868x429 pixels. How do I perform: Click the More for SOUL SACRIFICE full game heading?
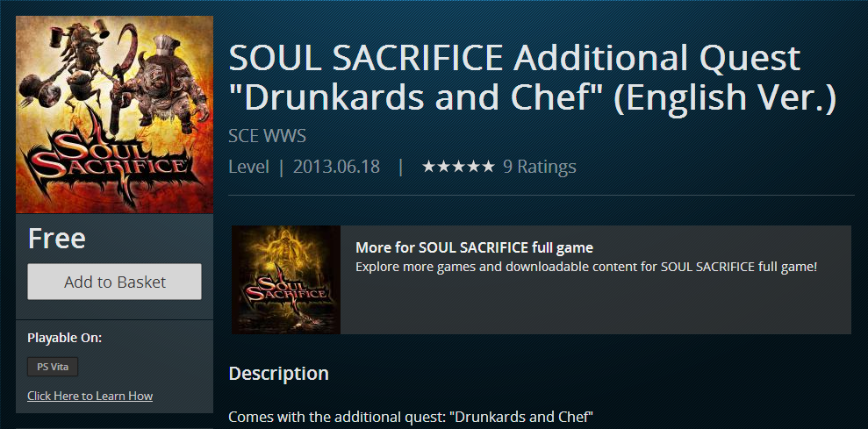pos(474,247)
